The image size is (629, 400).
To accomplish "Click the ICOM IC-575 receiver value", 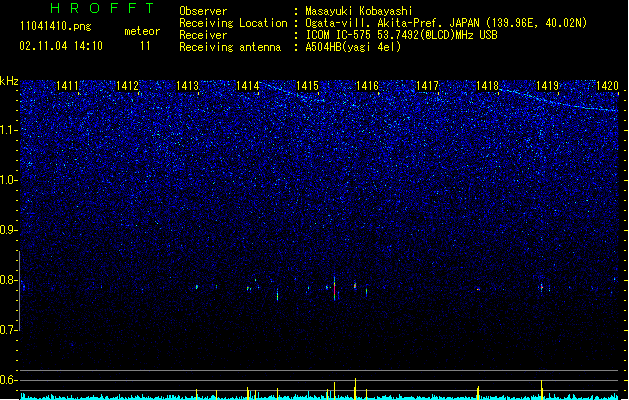I will pyautogui.click(x=402, y=35).
